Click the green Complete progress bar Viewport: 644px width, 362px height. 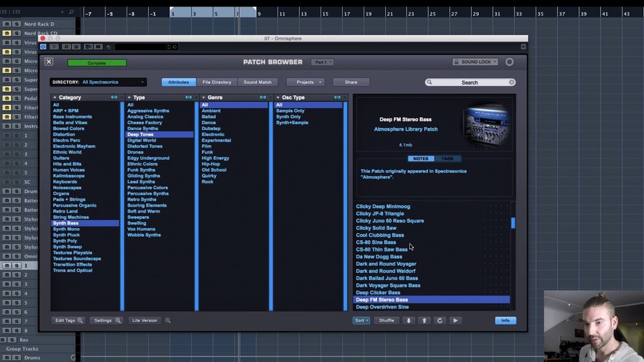click(97, 63)
